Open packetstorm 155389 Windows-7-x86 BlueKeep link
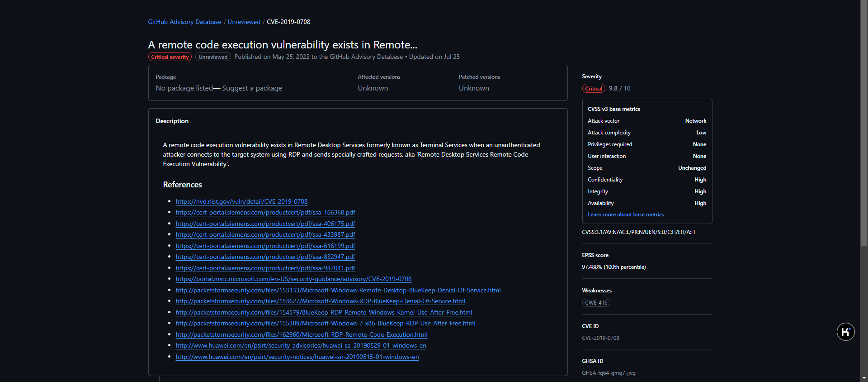The image size is (868, 382). point(325,323)
